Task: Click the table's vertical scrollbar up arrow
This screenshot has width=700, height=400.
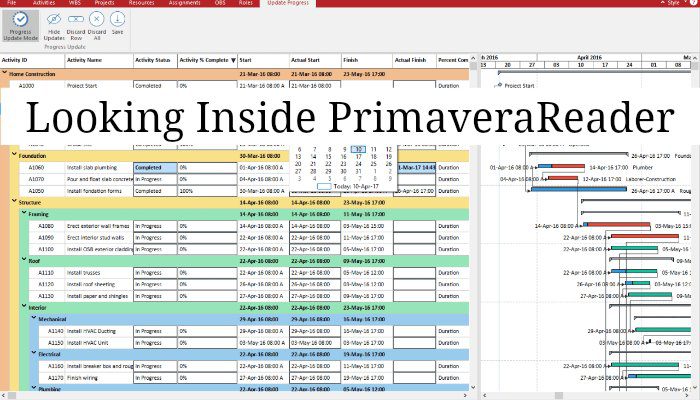Action: [473, 58]
